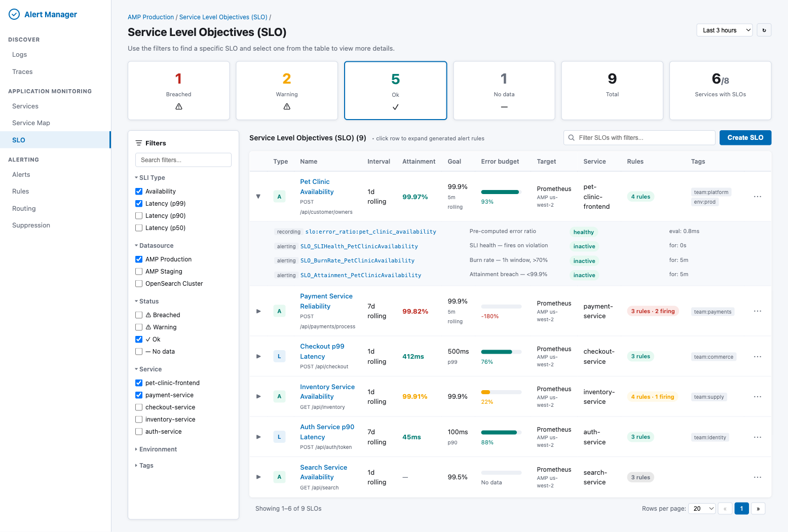The image size is (788, 532).
Task: Click the funnel icon in the Filters panel
Action: 138,142
